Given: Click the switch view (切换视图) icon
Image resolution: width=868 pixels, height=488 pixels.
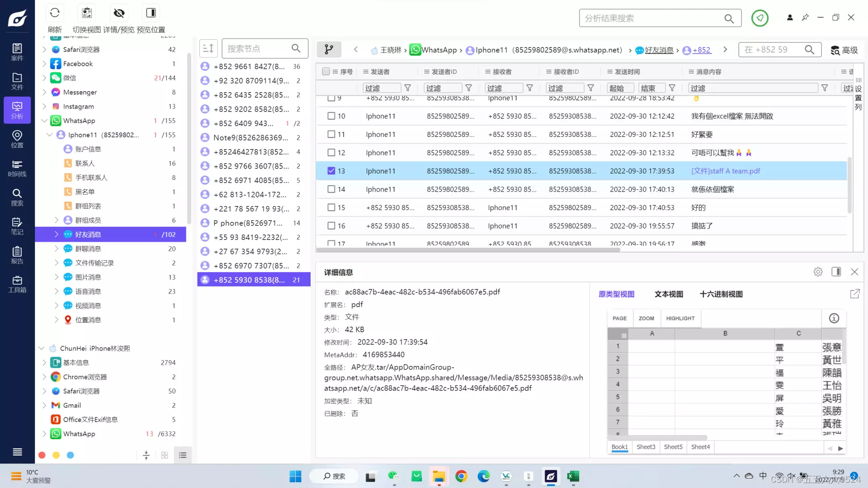Looking at the screenshot, I should 87,14.
